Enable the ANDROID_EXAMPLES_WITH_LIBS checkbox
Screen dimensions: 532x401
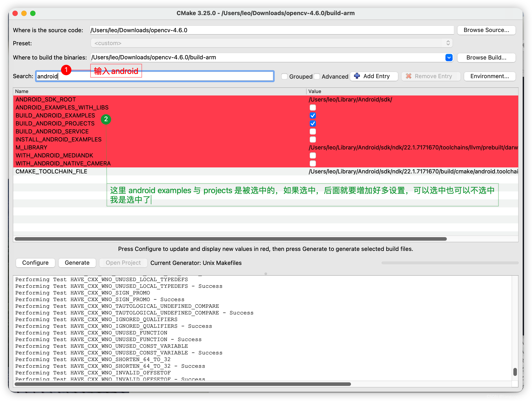tap(313, 107)
